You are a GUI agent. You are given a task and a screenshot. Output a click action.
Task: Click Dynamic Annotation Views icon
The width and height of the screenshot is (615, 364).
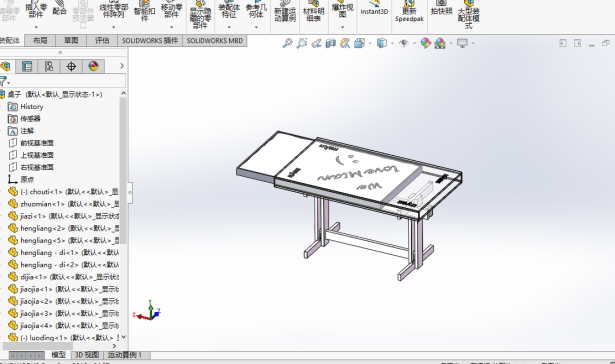pyautogui.click(x=345, y=43)
